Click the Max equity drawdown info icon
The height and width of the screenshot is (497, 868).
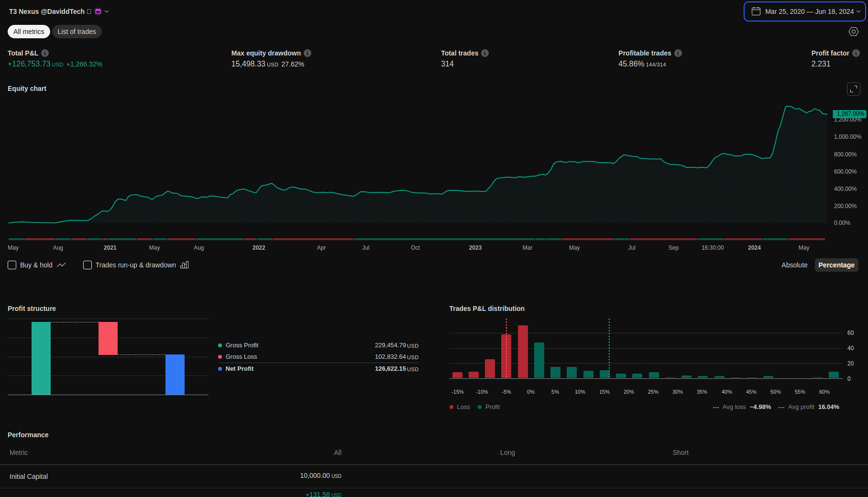pyautogui.click(x=308, y=53)
